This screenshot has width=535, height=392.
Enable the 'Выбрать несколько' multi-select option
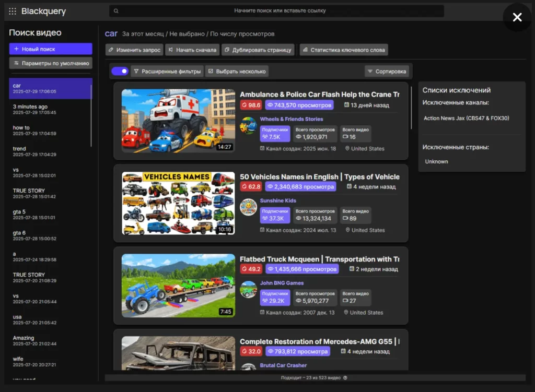pos(237,71)
